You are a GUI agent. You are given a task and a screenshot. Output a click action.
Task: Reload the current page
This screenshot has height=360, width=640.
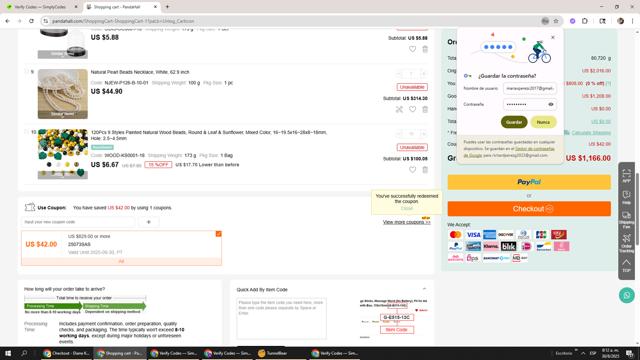(x=31, y=21)
